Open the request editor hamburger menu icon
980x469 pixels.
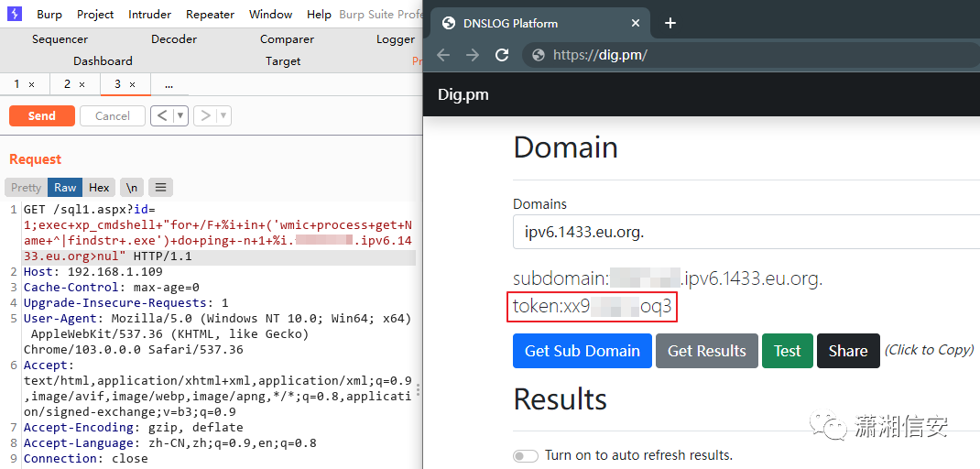click(x=160, y=188)
